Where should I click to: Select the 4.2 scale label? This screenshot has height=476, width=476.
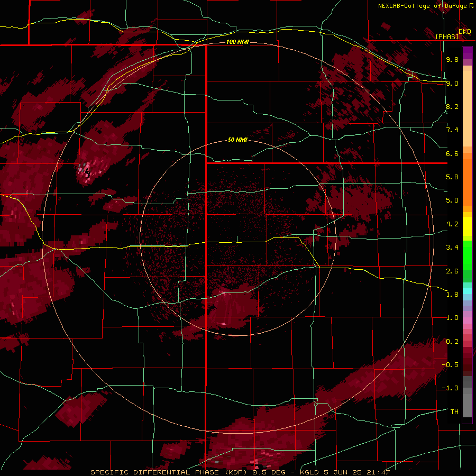tap(452, 224)
